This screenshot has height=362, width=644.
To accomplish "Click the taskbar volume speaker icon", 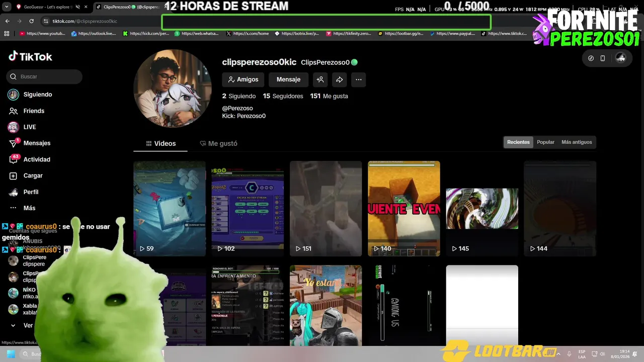I will tap(602, 354).
